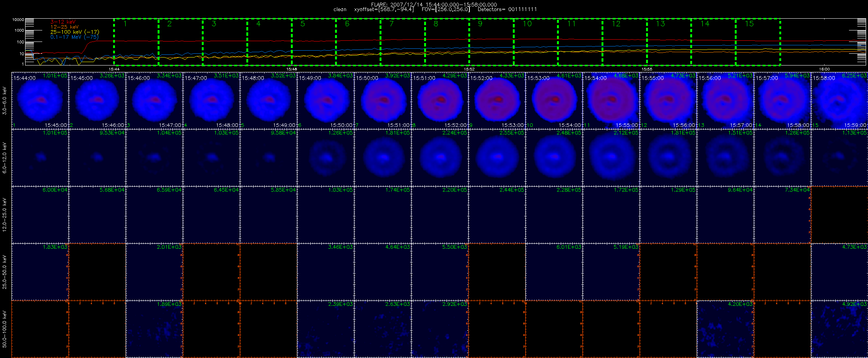Click the '12-25 keV' legend entry

[64, 27]
